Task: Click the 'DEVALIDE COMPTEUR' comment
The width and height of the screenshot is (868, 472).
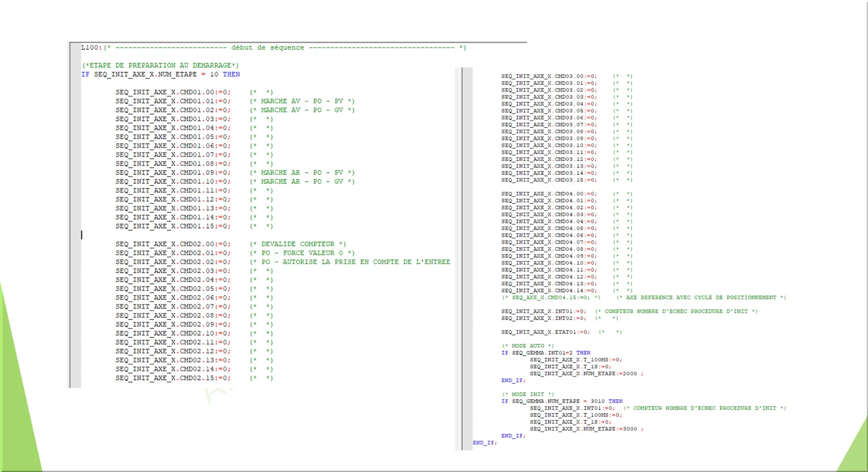Action: (x=298, y=244)
